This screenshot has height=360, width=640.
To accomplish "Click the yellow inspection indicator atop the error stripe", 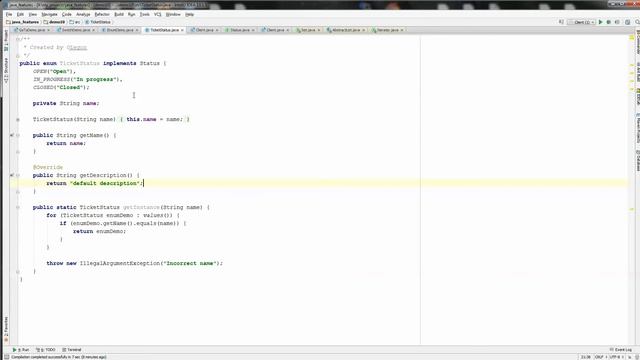I will (x=632, y=38).
